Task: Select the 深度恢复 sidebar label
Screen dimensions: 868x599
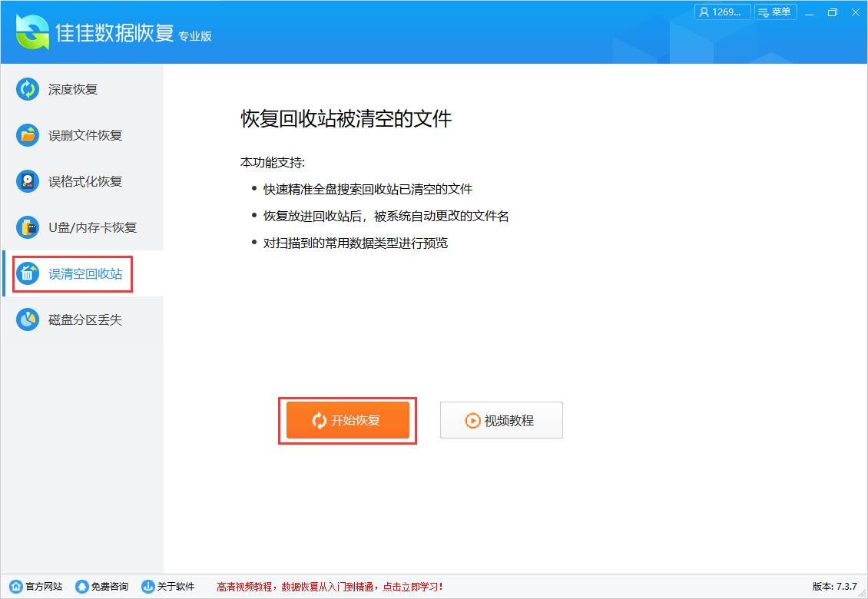Action: tap(73, 90)
